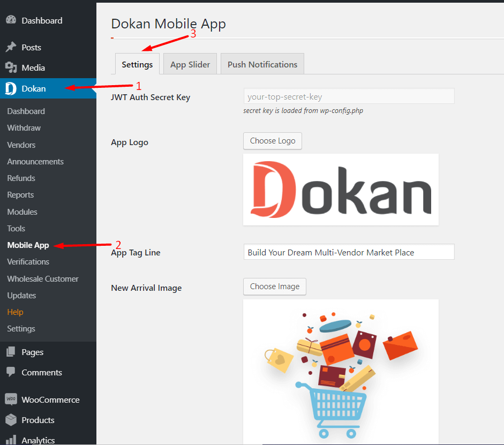Click the Choose Logo button

click(272, 141)
